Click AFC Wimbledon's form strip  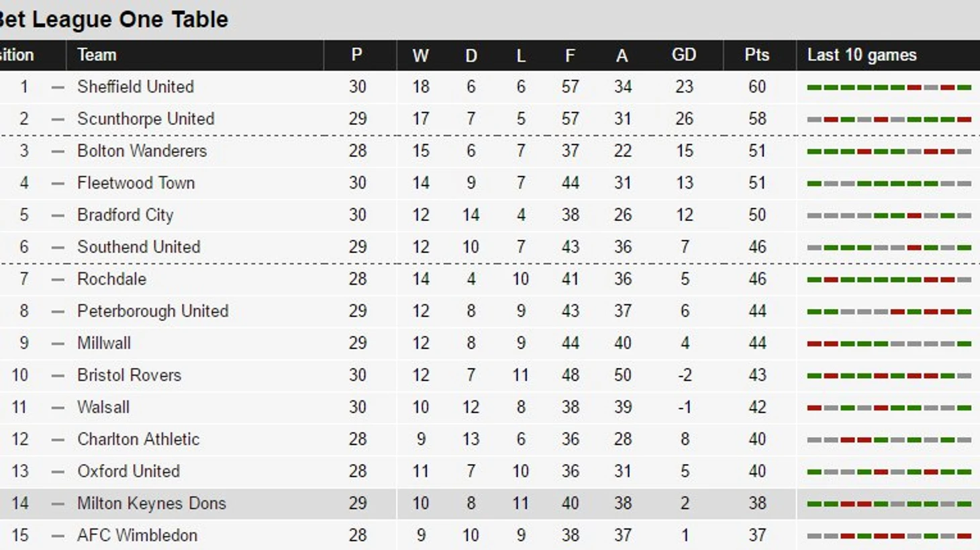[x=889, y=536]
